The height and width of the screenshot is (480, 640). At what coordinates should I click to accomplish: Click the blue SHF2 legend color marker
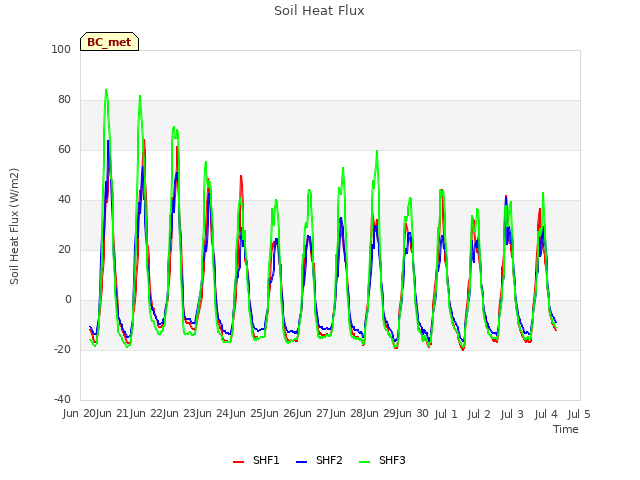coord(301,462)
